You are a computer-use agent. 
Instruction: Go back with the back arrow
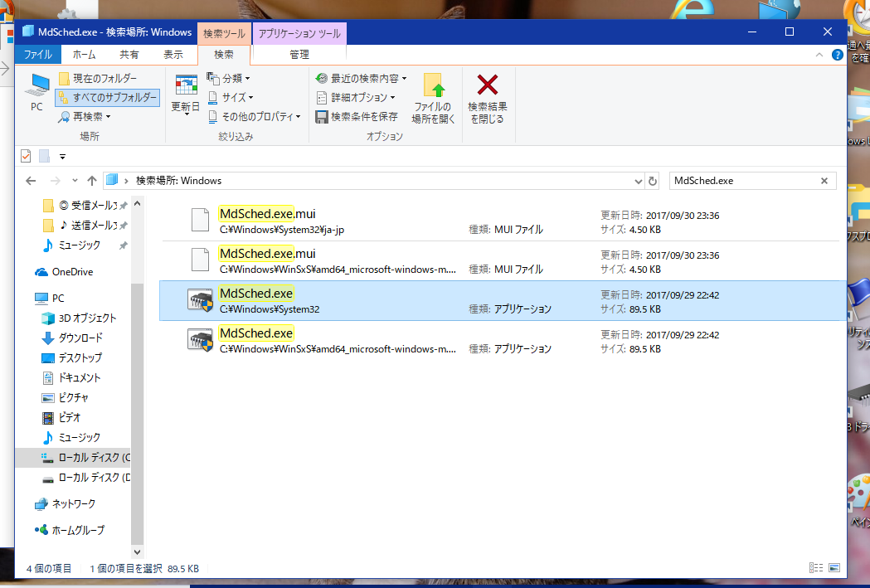coord(31,181)
